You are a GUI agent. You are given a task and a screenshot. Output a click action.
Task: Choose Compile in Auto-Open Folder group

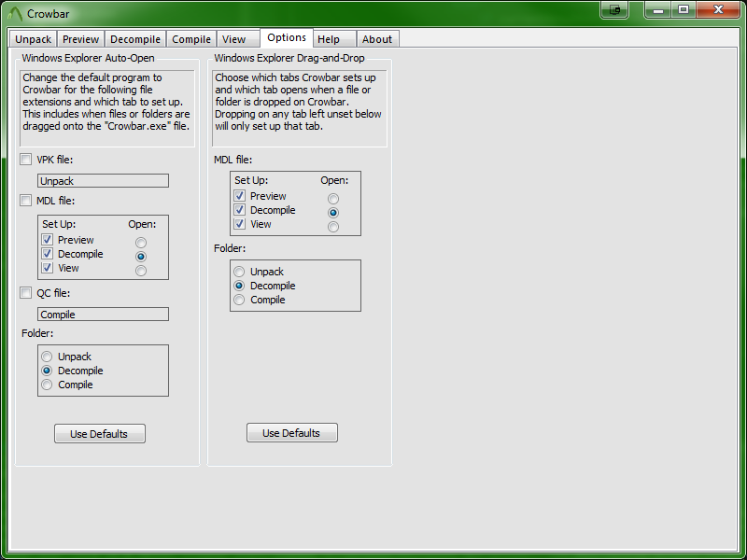47,385
